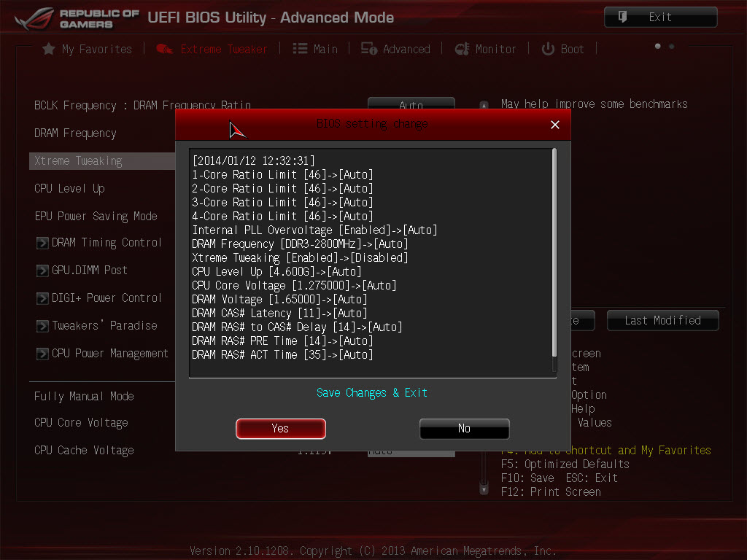Select the CPU Cache Voltage setting
Screen dimensions: 747x560
click(x=84, y=451)
